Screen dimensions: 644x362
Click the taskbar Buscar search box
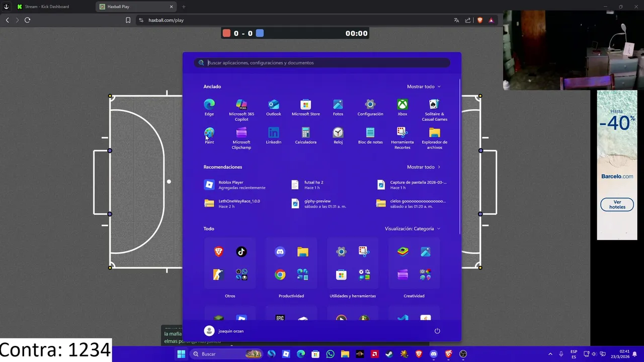tap(227, 354)
